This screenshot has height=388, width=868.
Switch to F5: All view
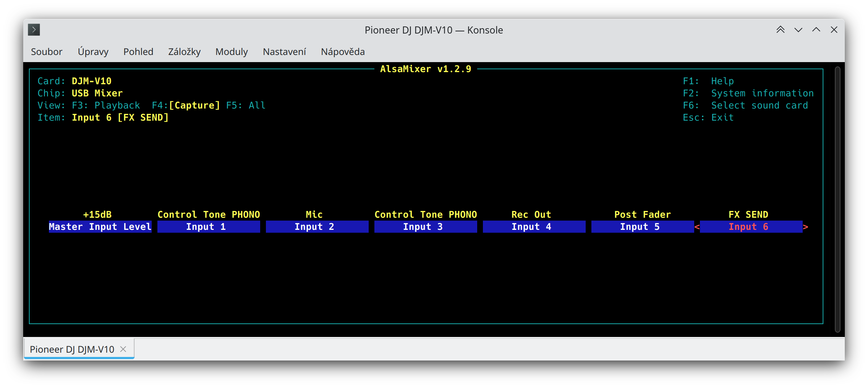tap(246, 105)
